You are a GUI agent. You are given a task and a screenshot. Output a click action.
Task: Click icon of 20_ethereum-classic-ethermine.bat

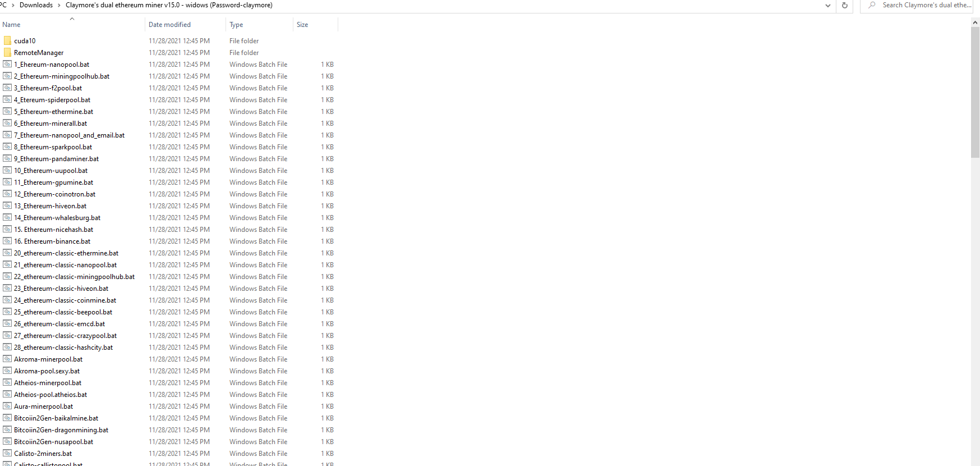coord(7,253)
